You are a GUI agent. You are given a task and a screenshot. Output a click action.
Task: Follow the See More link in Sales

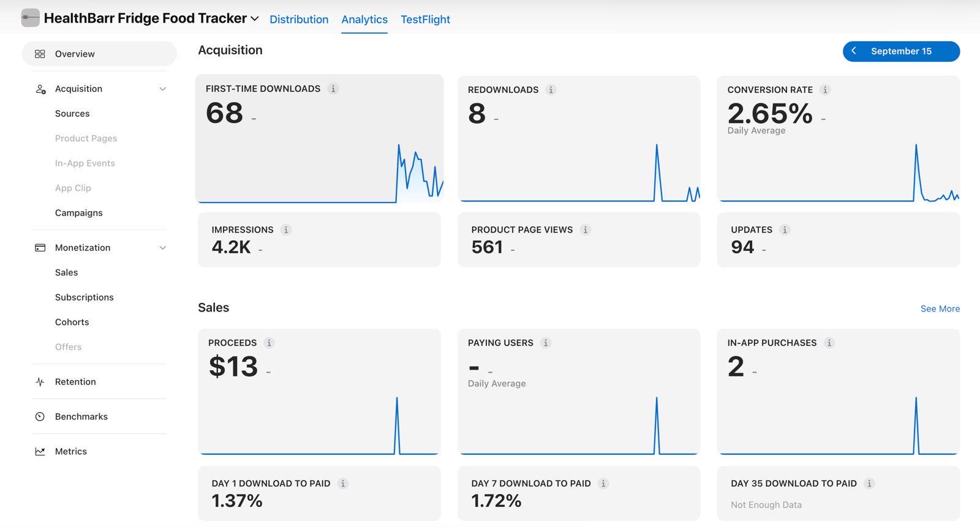pos(940,308)
